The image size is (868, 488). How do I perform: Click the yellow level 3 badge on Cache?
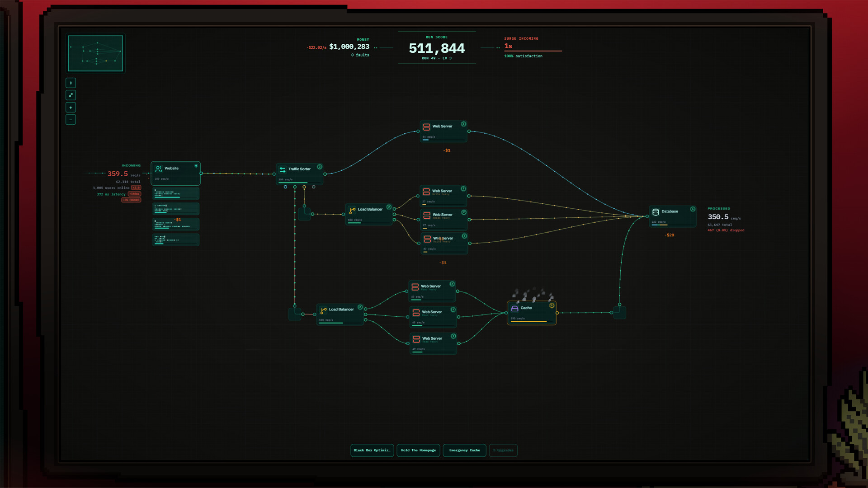(x=552, y=305)
